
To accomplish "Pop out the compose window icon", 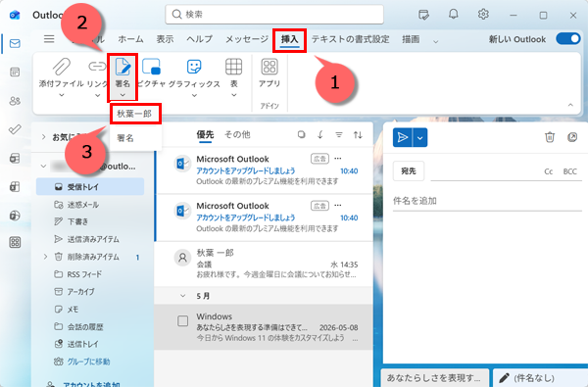I will (x=572, y=137).
